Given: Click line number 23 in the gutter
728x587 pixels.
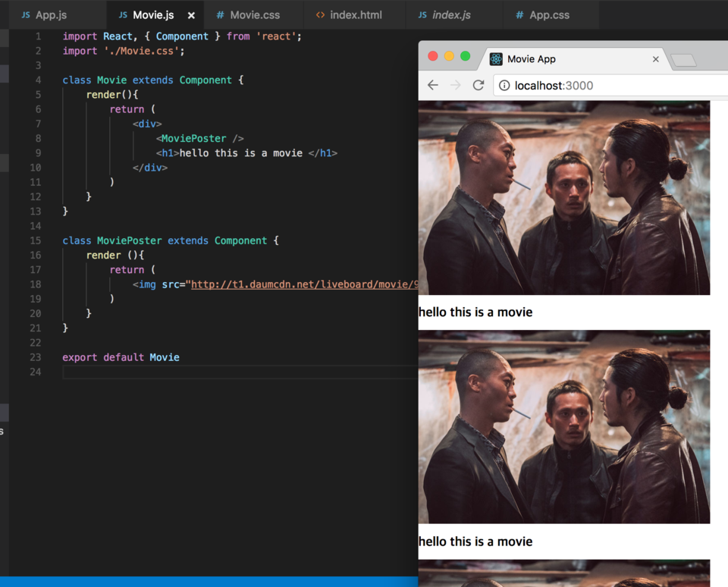Looking at the screenshot, I should coord(36,357).
